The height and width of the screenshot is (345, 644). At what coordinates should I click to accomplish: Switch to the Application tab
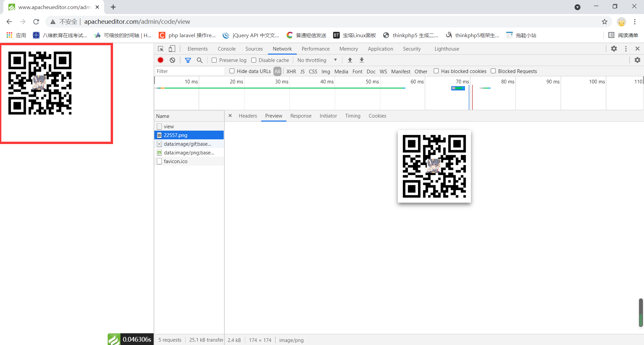tap(380, 49)
